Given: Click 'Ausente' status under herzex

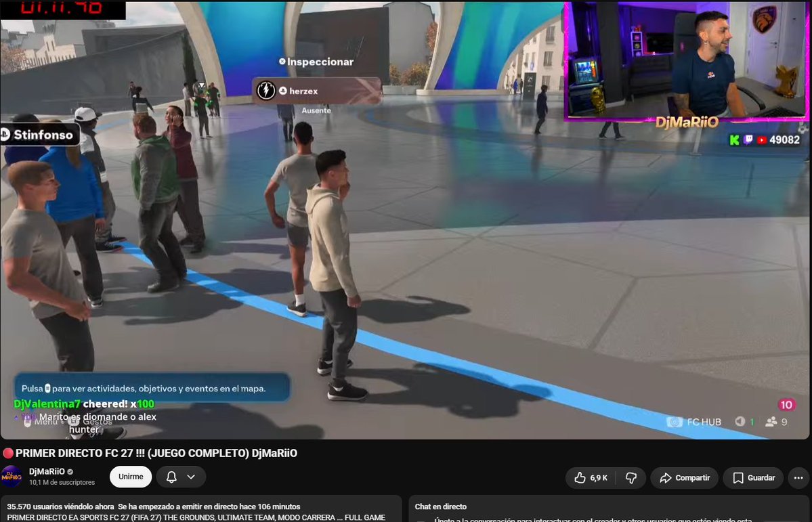Looking at the screenshot, I should [316, 110].
